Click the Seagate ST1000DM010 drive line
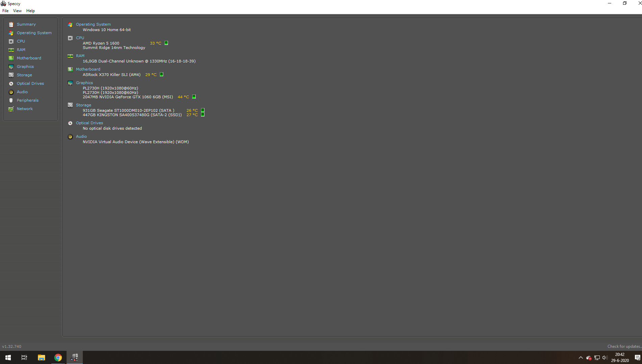 pyautogui.click(x=129, y=110)
